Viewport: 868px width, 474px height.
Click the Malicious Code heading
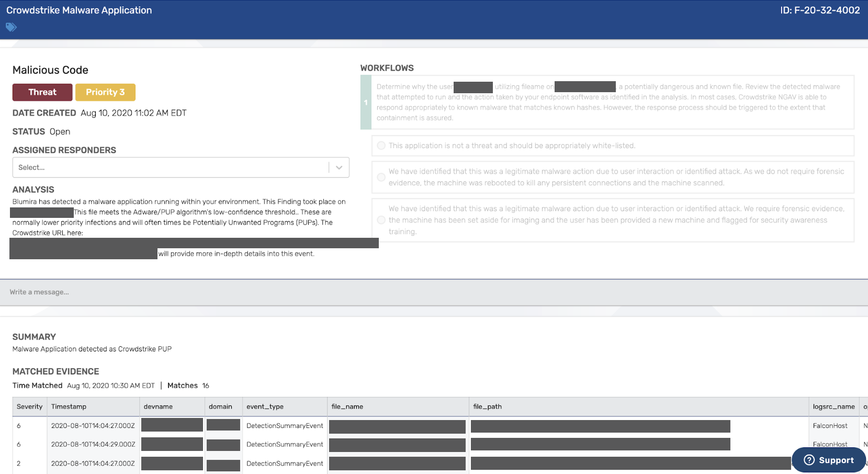coord(50,70)
